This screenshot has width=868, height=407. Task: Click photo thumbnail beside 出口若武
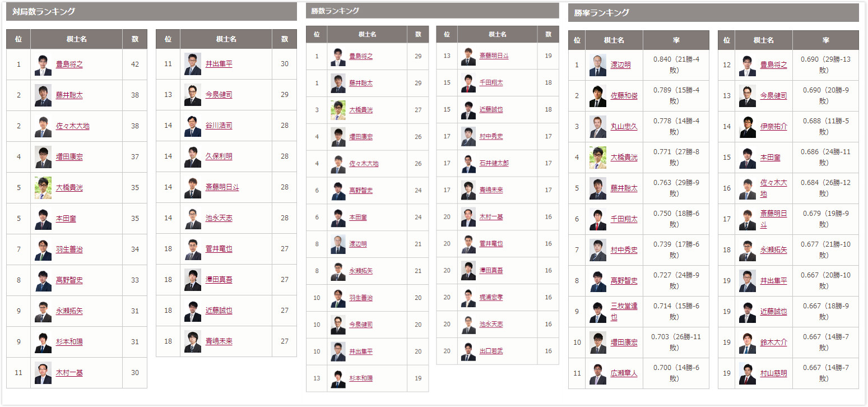pyautogui.click(x=468, y=351)
